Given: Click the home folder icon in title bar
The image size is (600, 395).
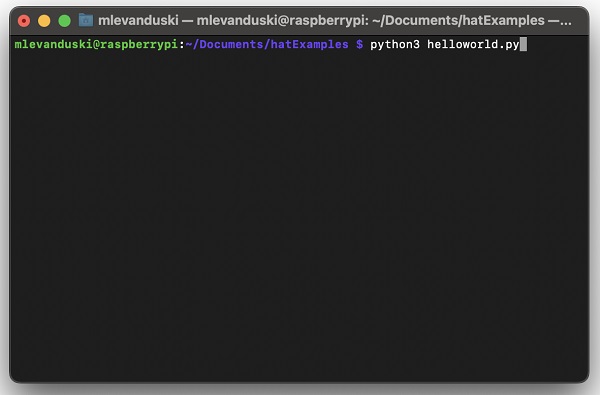Looking at the screenshot, I should coord(86,20).
